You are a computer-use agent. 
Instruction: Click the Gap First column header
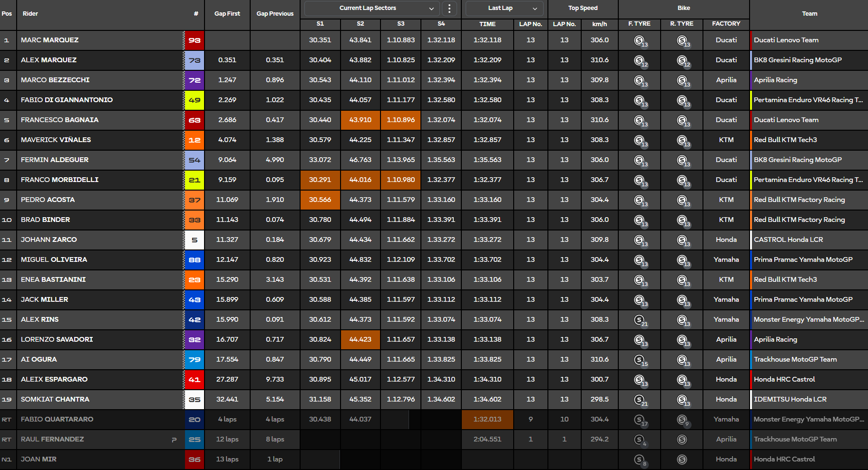click(227, 14)
